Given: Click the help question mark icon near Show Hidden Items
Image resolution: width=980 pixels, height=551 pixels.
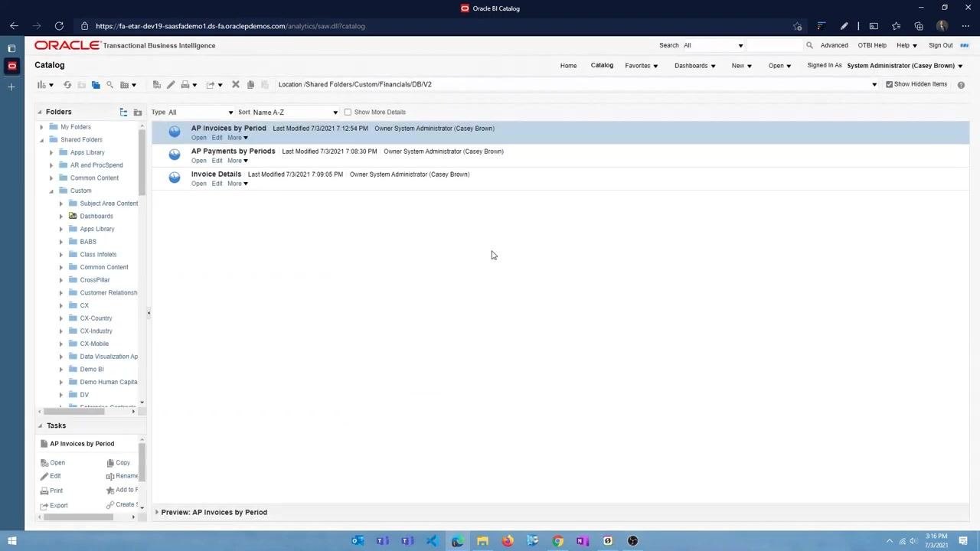Looking at the screenshot, I should pos(961,85).
